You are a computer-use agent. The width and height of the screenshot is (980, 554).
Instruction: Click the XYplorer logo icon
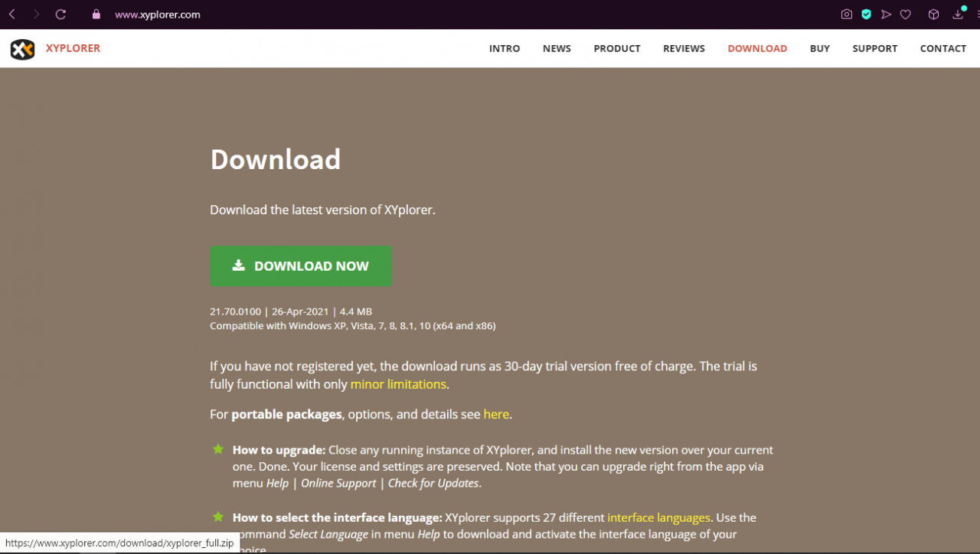click(22, 49)
